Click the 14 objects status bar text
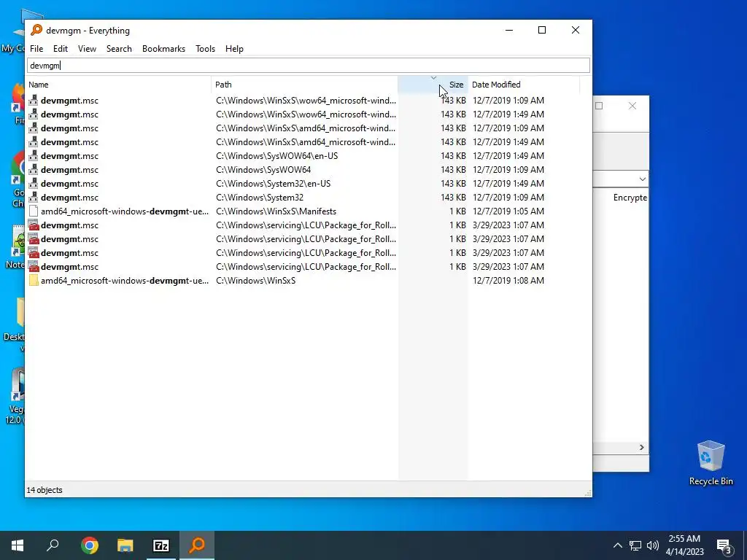 (x=44, y=490)
